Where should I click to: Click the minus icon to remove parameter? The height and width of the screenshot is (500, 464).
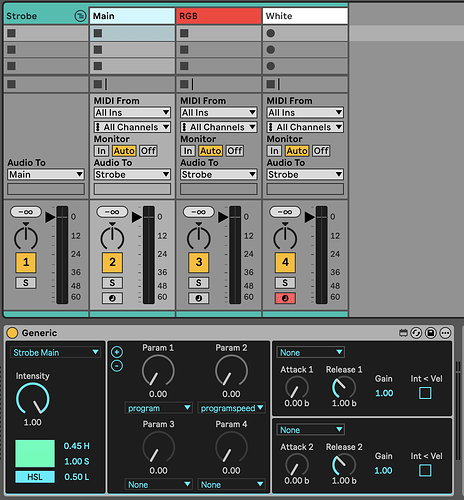tap(117, 366)
